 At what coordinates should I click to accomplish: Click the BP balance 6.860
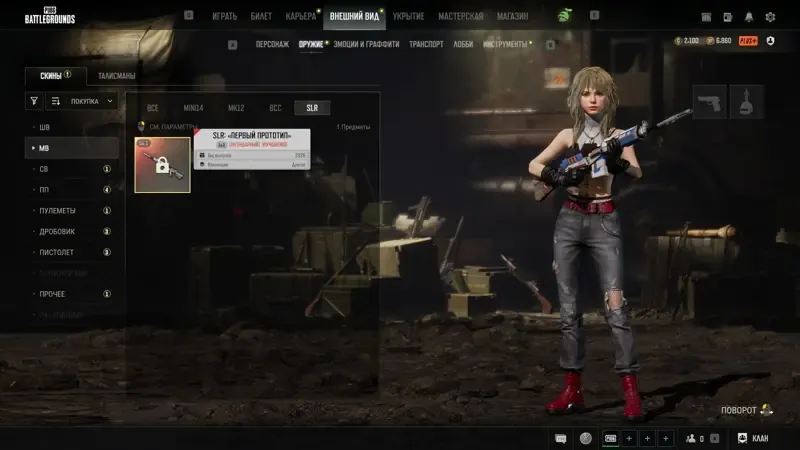[719, 41]
